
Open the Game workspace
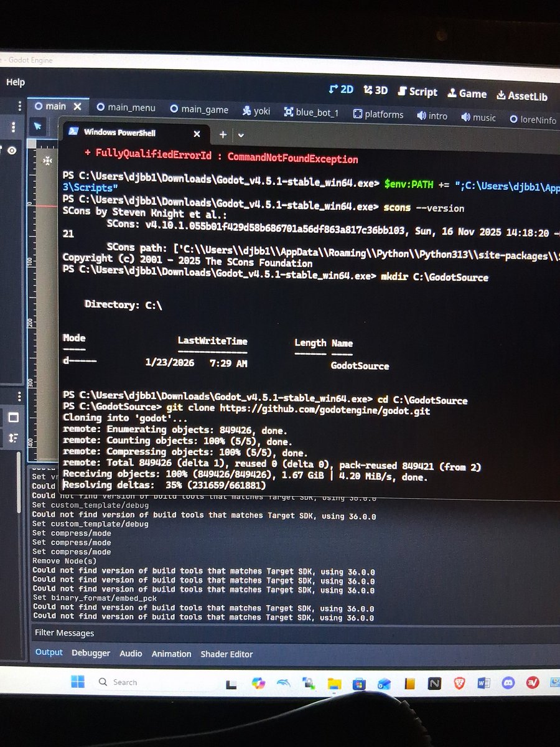pyautogui.click(x=467, y=93)
